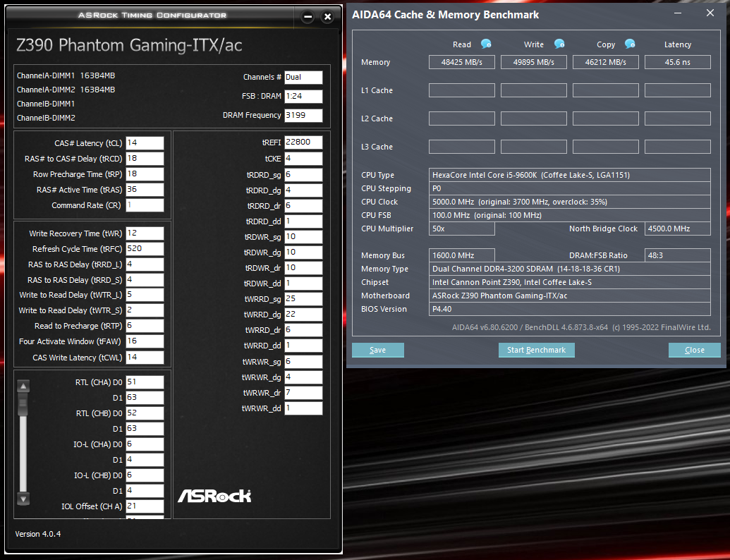Select the CAS# Latency (tCL) field
730x560 pixels.
pyautogui.click(x=145, y=143)
